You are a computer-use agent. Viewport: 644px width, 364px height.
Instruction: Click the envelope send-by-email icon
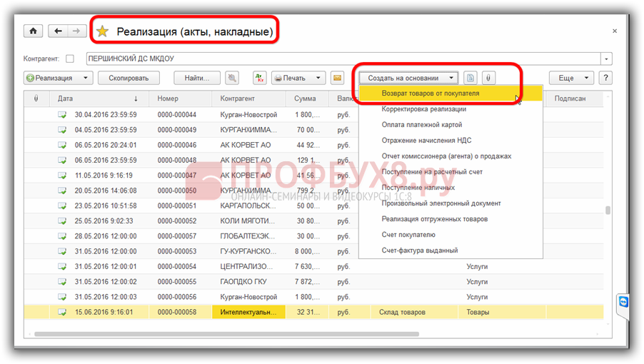(337, 78)
